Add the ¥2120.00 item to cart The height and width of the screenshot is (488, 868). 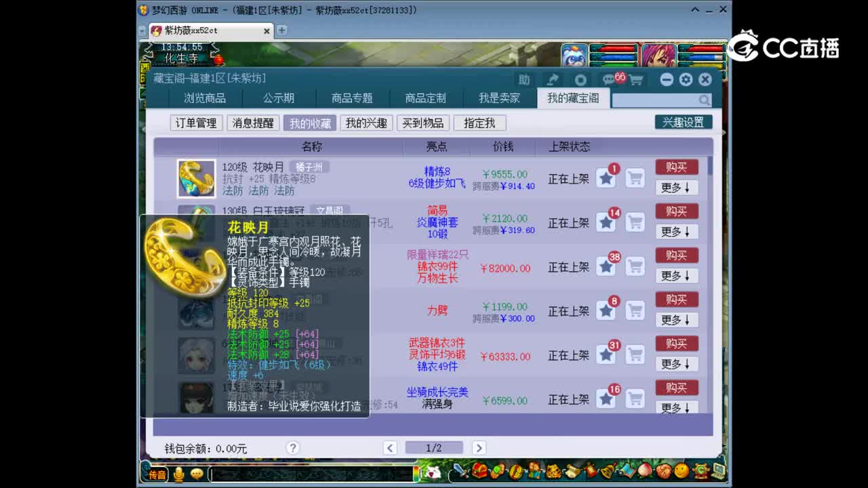[635, 222]
